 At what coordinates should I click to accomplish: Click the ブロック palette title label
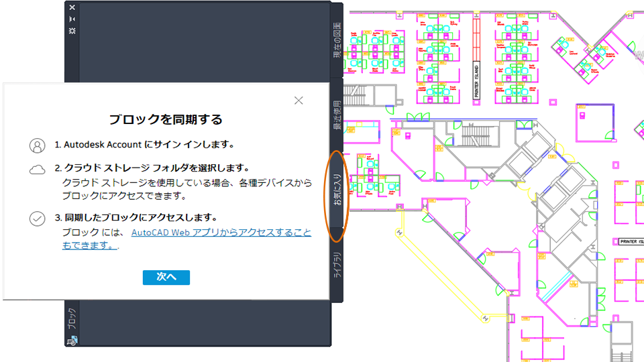(x=72, y=318)
